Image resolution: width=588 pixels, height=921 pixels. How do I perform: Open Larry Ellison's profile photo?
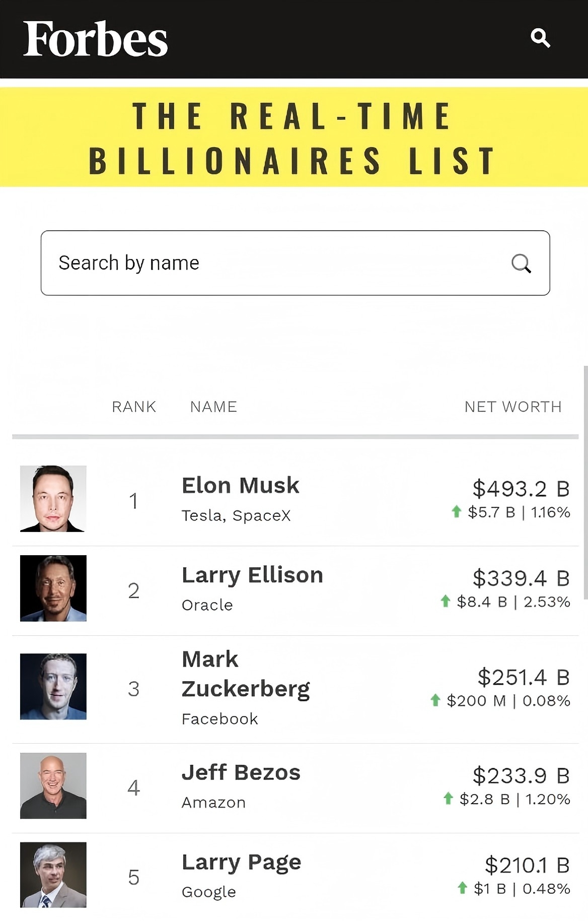coord(53,588)
